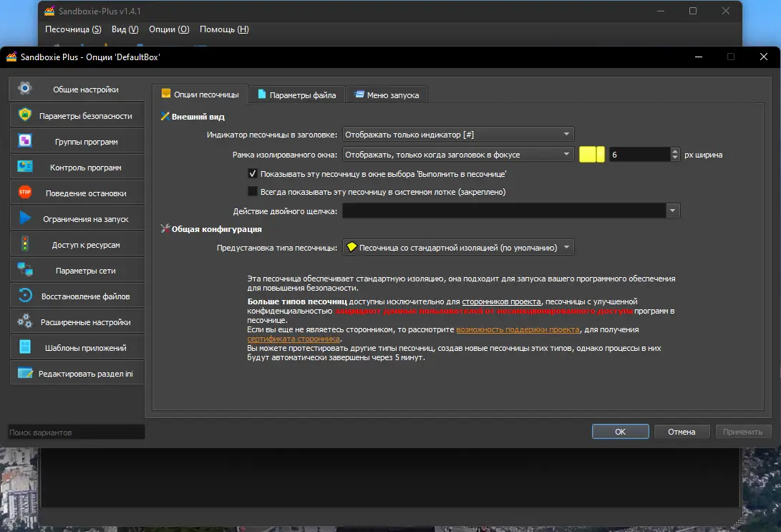Image resolution: width=781 pixels, height=532 pixels.
Task: Click the traffic light icon for Доступ к ресурсам
Action: (24, 244)
